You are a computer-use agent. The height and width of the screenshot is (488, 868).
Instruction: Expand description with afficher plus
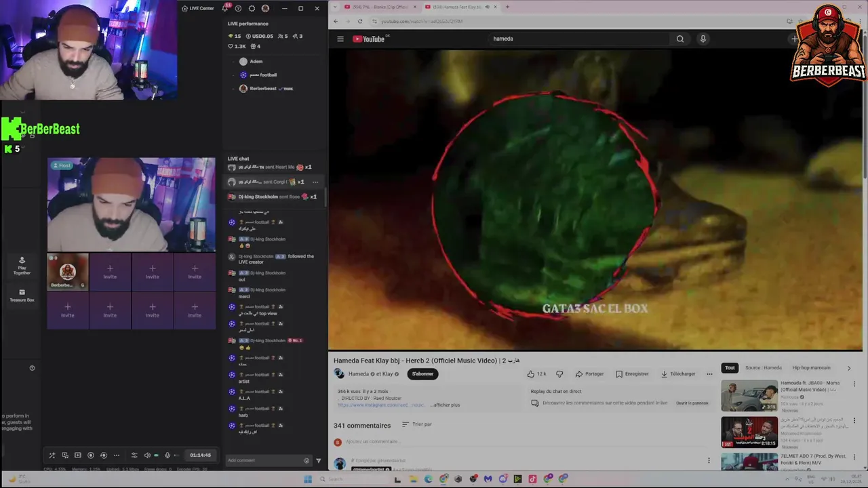446,405
